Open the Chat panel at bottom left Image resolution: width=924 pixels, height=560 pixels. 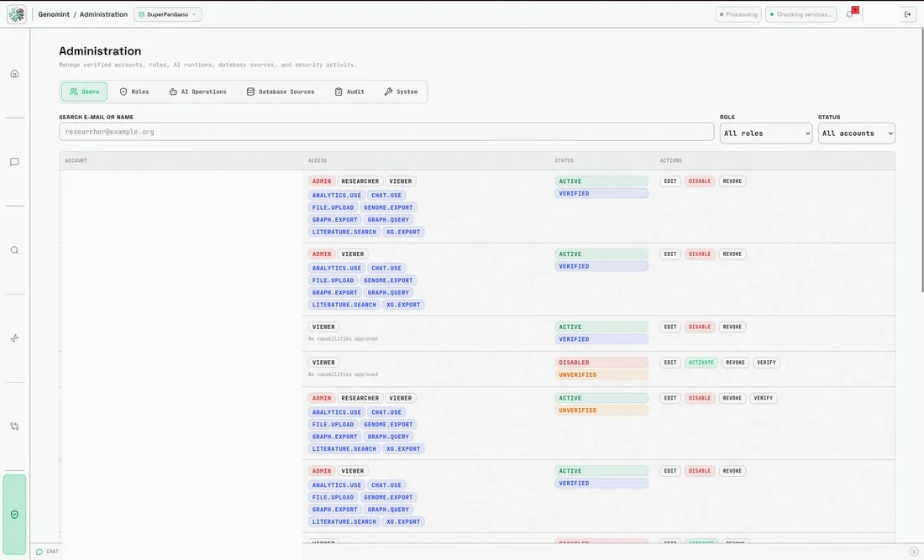pyautogui.click(x=47, y=552)
